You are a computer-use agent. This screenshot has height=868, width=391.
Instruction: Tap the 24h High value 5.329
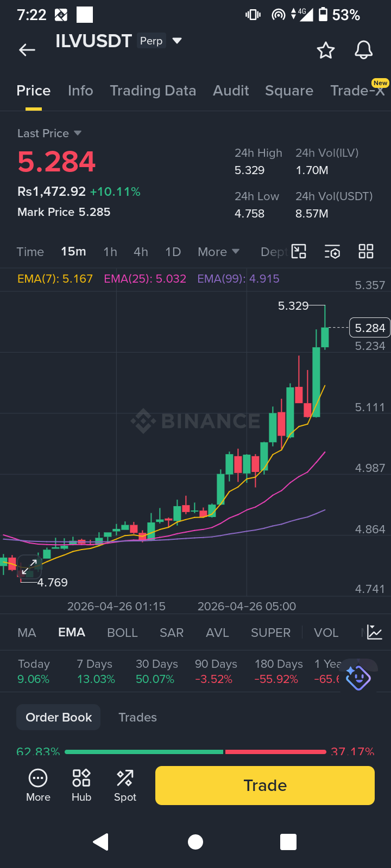[249, 170]
